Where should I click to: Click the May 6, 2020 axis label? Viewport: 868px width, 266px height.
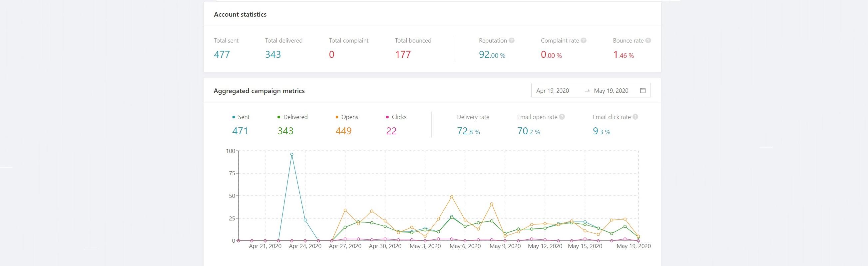pyautogui.click(x=465, y=246)
